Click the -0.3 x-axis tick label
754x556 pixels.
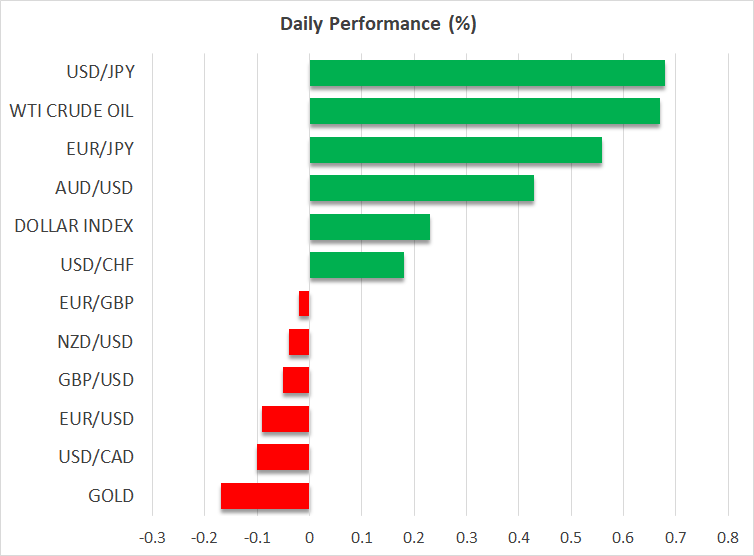152,535
